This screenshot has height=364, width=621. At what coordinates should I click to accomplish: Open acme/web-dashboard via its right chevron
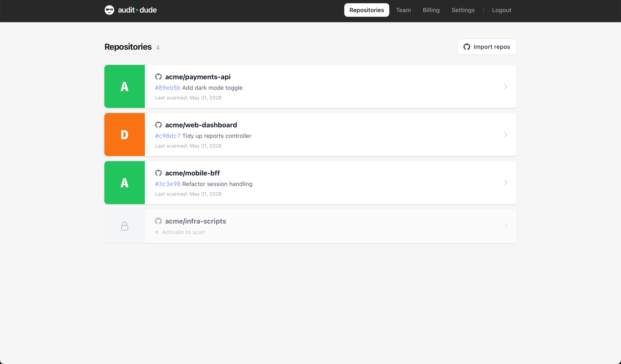[506, 135]
